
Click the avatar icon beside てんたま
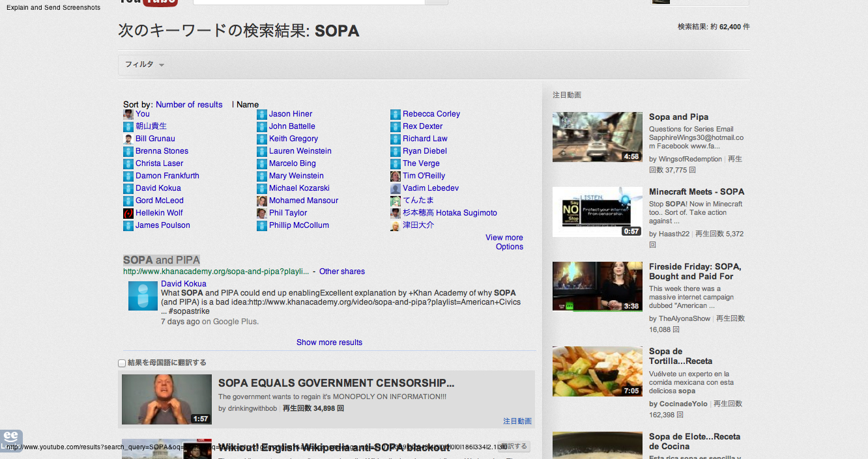396,201
